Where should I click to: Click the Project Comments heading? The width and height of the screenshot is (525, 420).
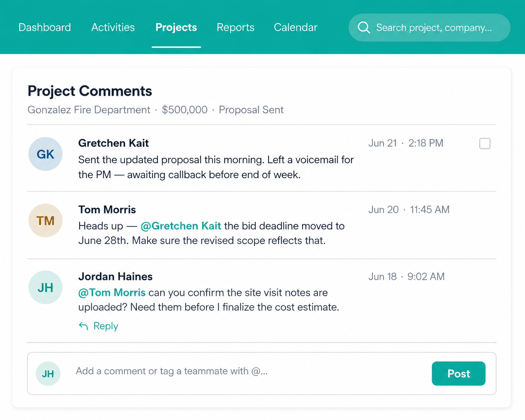(x=90, y=91)
